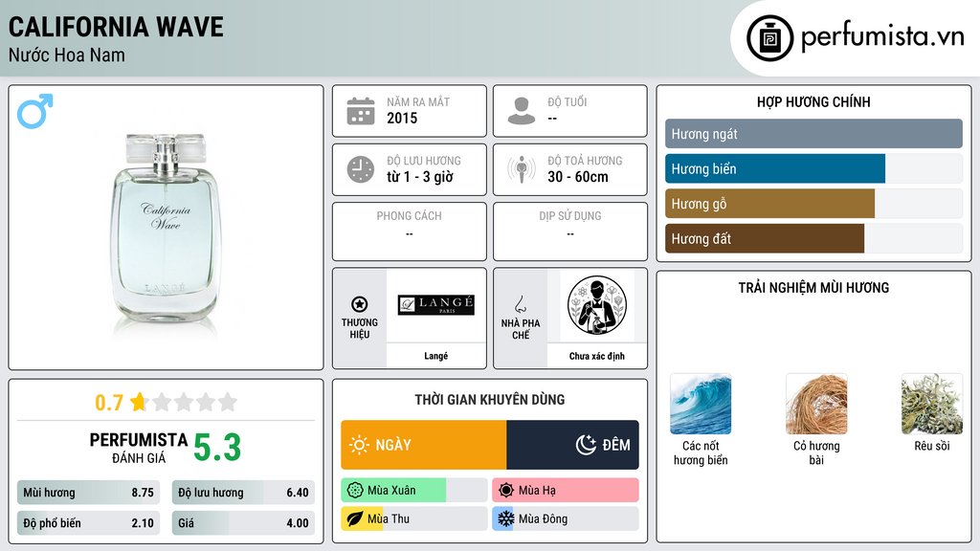
Task: Click the oakmoss note thumbnail
Action: pos(932,405)
